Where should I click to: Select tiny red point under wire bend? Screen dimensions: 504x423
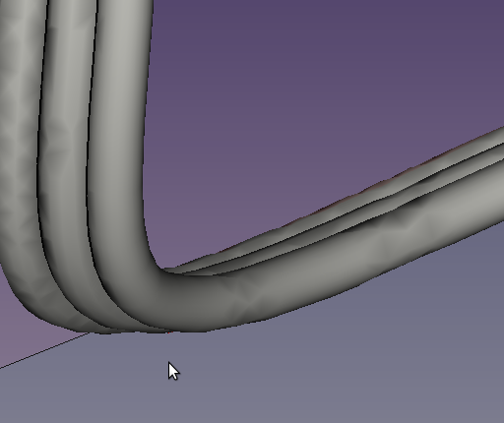pyautogui.click(x=168, y=332)
